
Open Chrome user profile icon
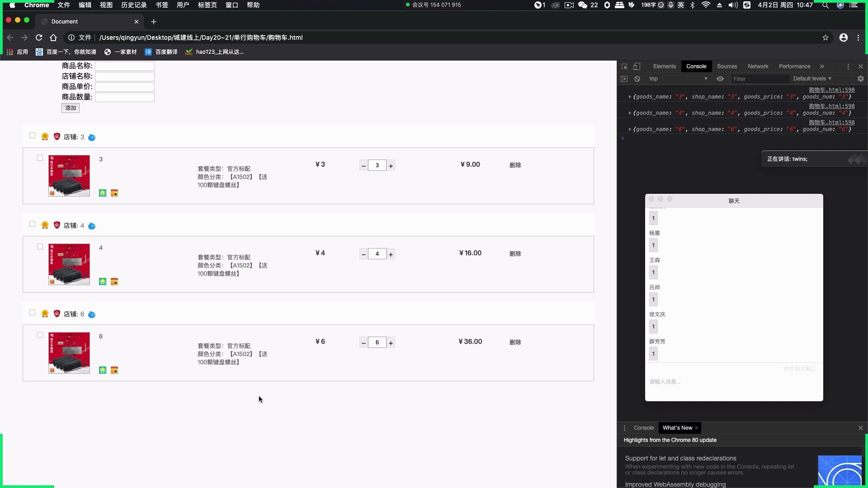[x=844, y=38]
